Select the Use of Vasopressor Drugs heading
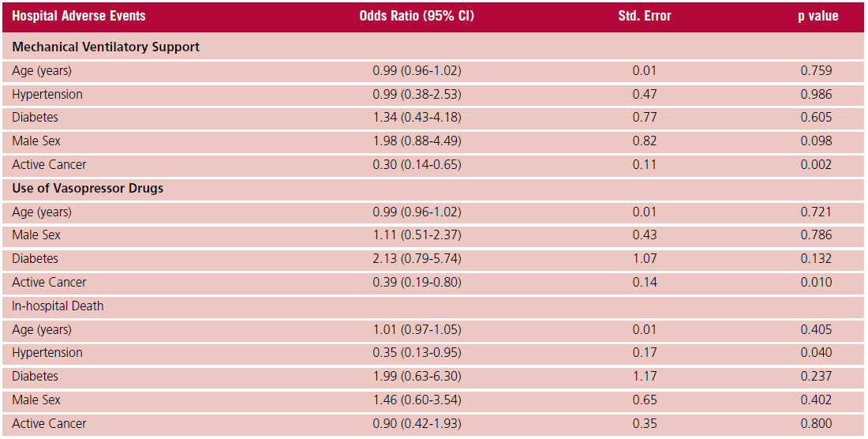868x439 pixels. tap(88, 189)
